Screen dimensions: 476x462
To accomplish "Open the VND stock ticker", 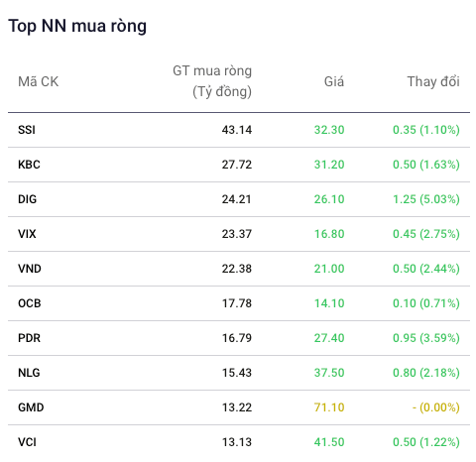I will click(30, 269).
